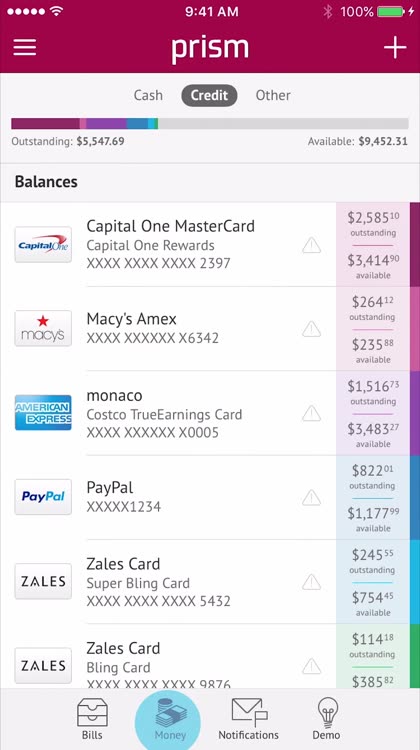Select the Credit segment
420x750 pixels.
(209, 95)
